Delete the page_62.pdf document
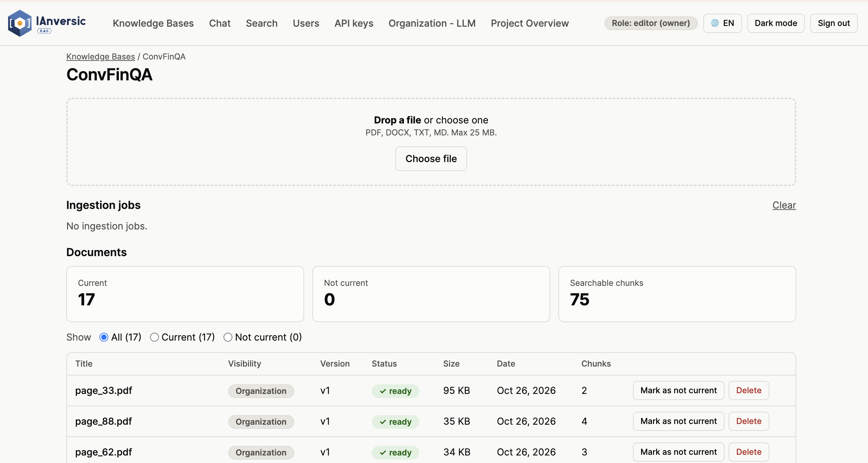The image size is (868, 463). (748, 452)
